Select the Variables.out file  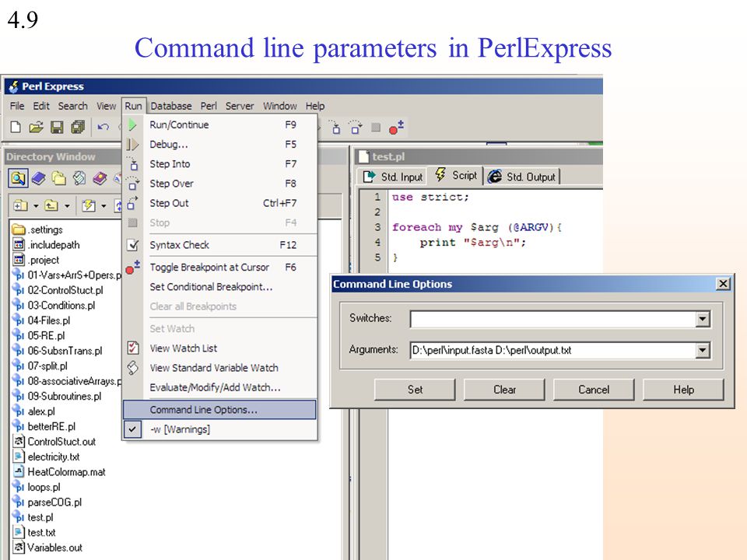[x=47, y=548]
